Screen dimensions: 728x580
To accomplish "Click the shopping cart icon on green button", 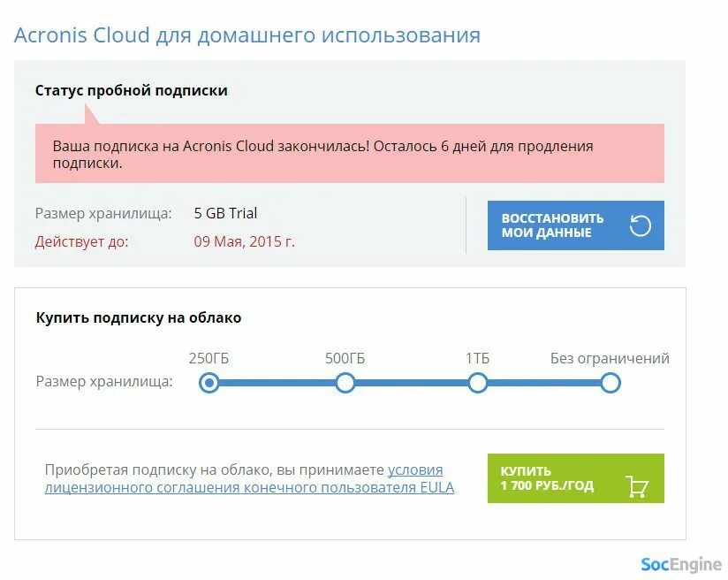I will [x=637, y=486].
